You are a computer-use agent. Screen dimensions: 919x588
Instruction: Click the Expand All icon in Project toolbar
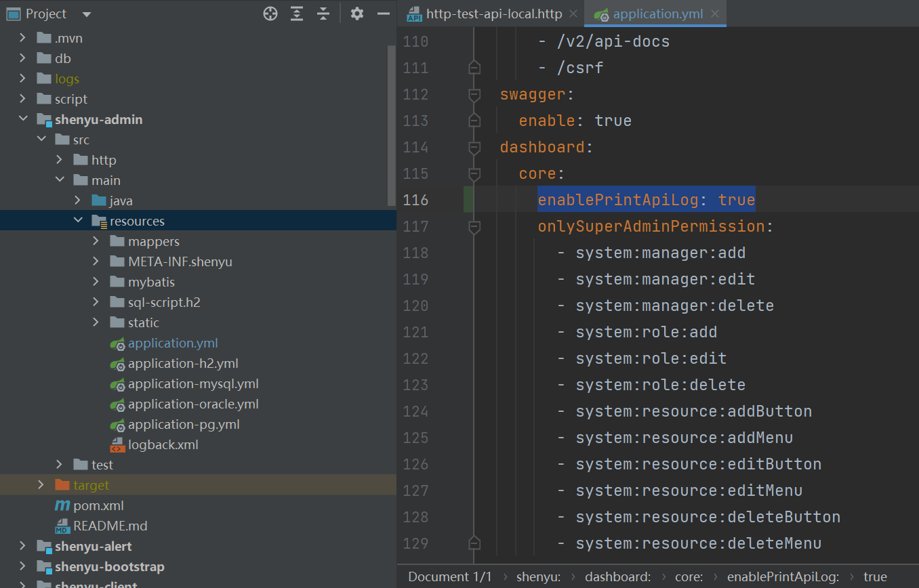pyautogui.click(x=297, y=14)
